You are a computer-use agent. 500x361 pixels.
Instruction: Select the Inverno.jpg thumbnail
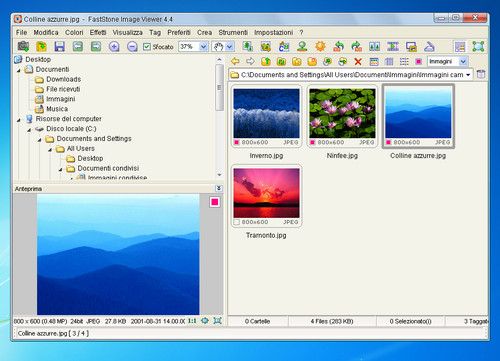(x=266, y=116)
